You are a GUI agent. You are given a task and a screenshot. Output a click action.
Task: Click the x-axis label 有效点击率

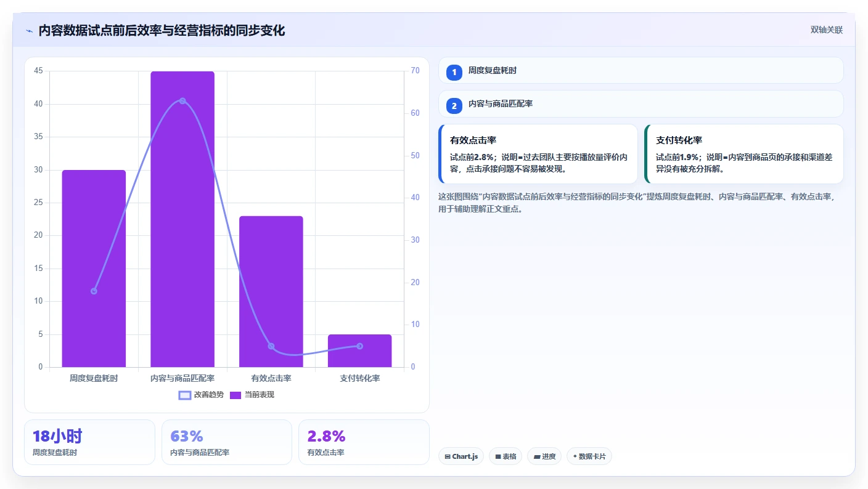[271, 378]
